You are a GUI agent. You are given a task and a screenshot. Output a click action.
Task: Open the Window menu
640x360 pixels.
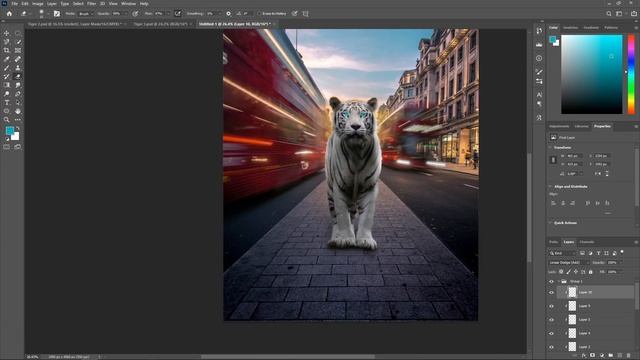128,4
